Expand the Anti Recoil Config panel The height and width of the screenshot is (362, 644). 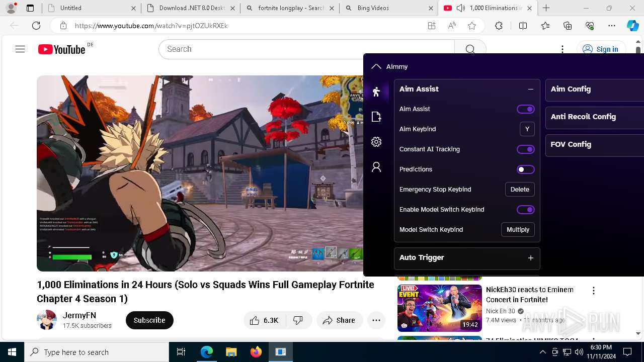pyautogui.click(x=595, y=117)
